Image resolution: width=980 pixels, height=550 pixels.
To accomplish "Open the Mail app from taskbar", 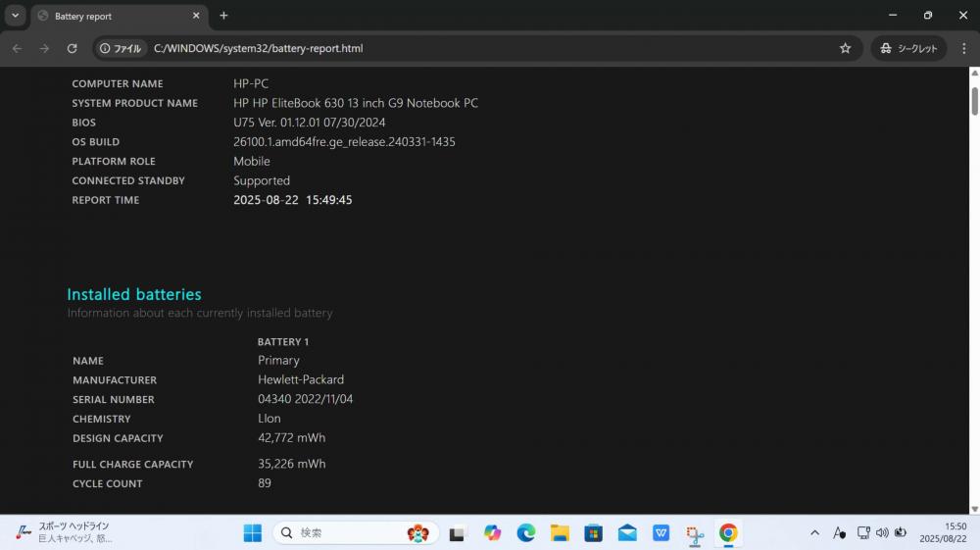I will pyautogui.click(x=627, y=532).
